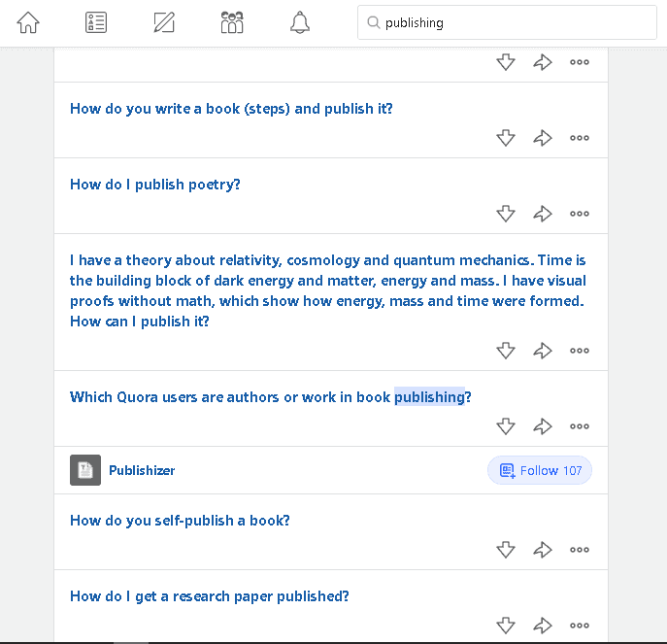Click the search field containing 'publishing'

(x=507, y=22)
